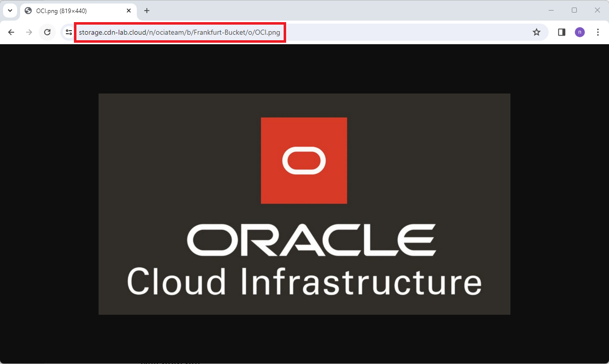Viewport: 609px width, 364px height.
Task: Open a new tab with plus button
Action: (147, 11)
